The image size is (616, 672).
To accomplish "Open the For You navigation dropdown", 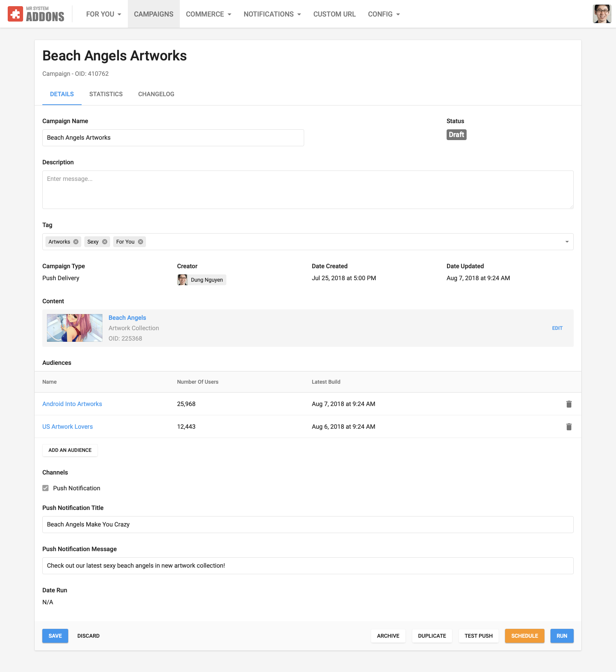I will tap(104, 14).
